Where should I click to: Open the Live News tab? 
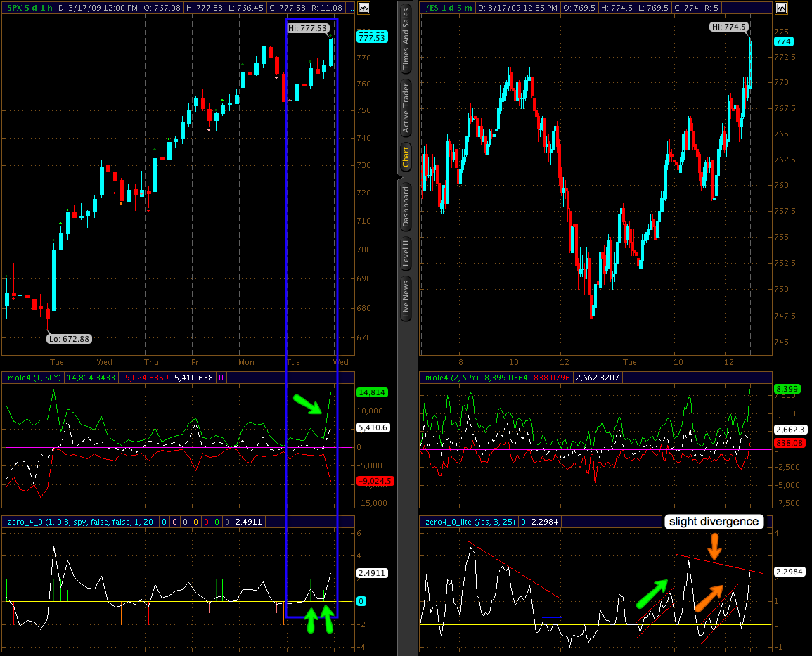[x=406, y=299]
